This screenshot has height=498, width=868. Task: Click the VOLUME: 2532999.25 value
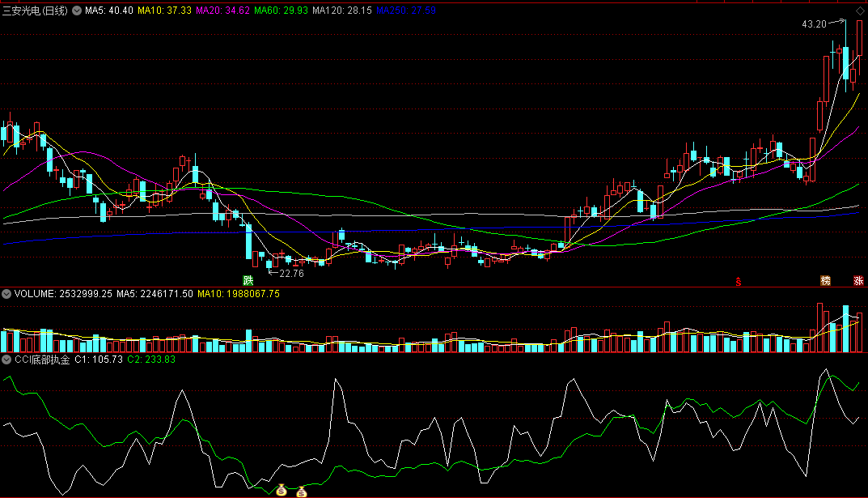(x=63, y=294)
